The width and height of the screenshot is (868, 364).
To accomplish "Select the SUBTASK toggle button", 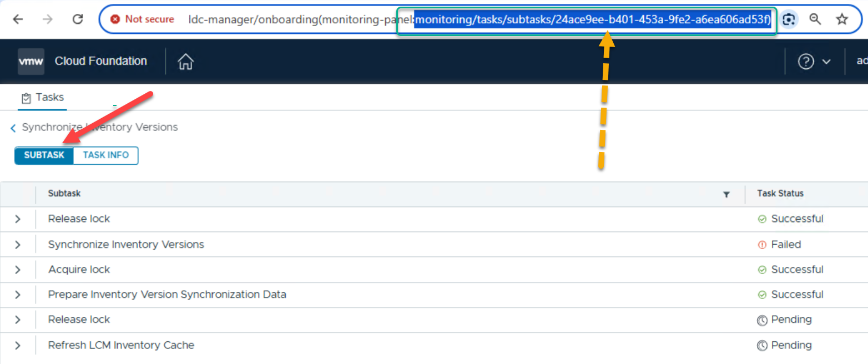I will click(x=44, y=155).
